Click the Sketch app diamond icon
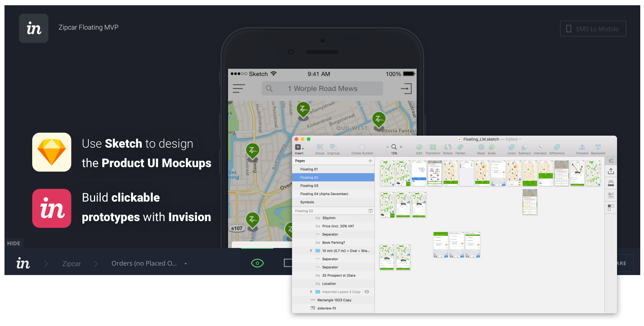 [52, 152]
